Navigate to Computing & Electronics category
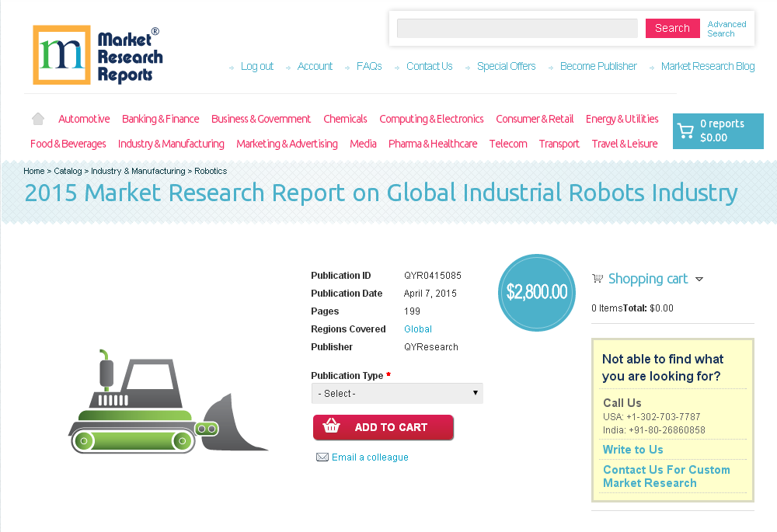Image resolution: width=777 pixels, height=532 pixels. tap(431, 119)
